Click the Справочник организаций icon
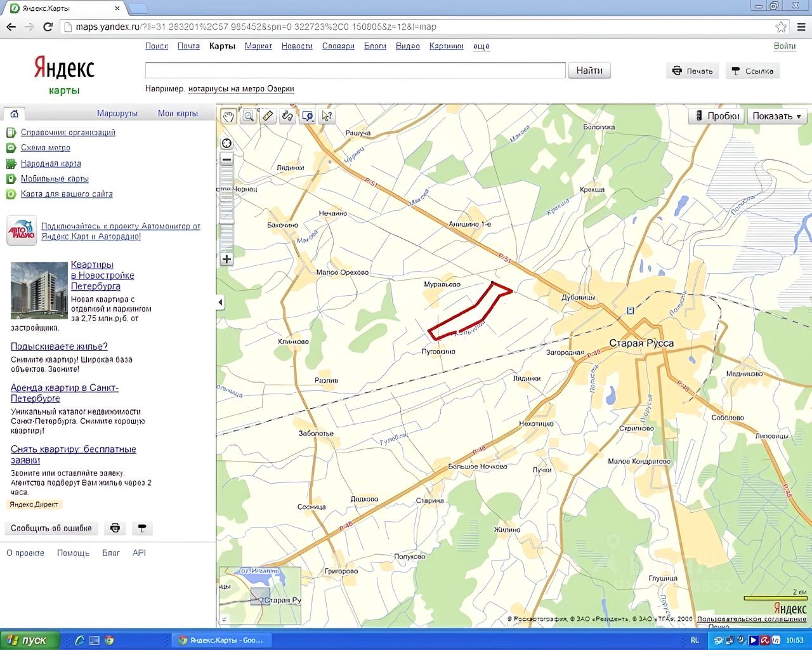The image size is (812, 650). tap(11, 133)
